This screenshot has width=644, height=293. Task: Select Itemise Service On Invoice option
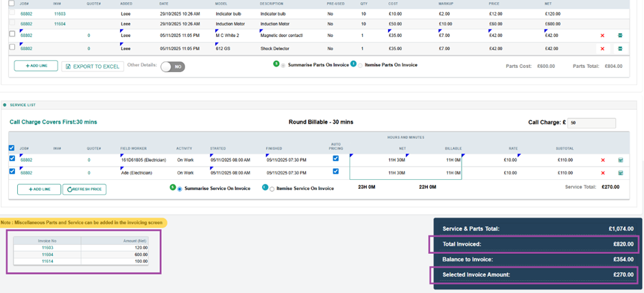[x=272, y=189]
